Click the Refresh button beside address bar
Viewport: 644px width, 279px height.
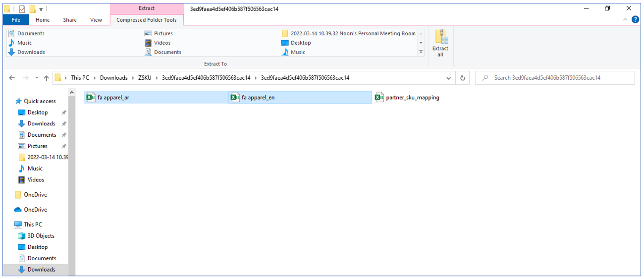pos(463,78)
